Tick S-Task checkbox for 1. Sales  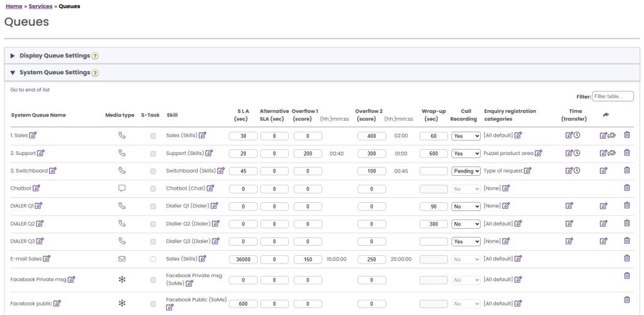(x=153, y=135)
